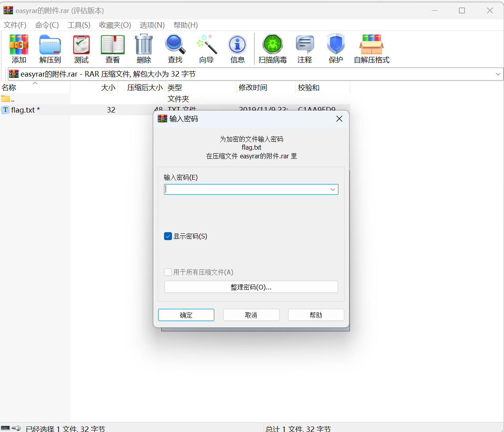Click the 添加 (Add) toolbar icon

click(19, 44)
